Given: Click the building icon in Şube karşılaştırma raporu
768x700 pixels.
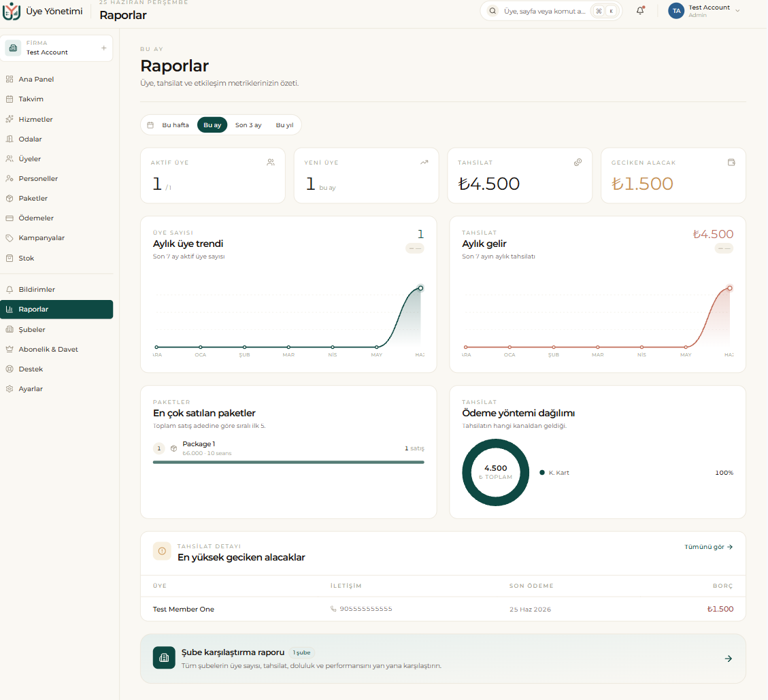Looking at the screenshot, I should [x=164, y=658].
